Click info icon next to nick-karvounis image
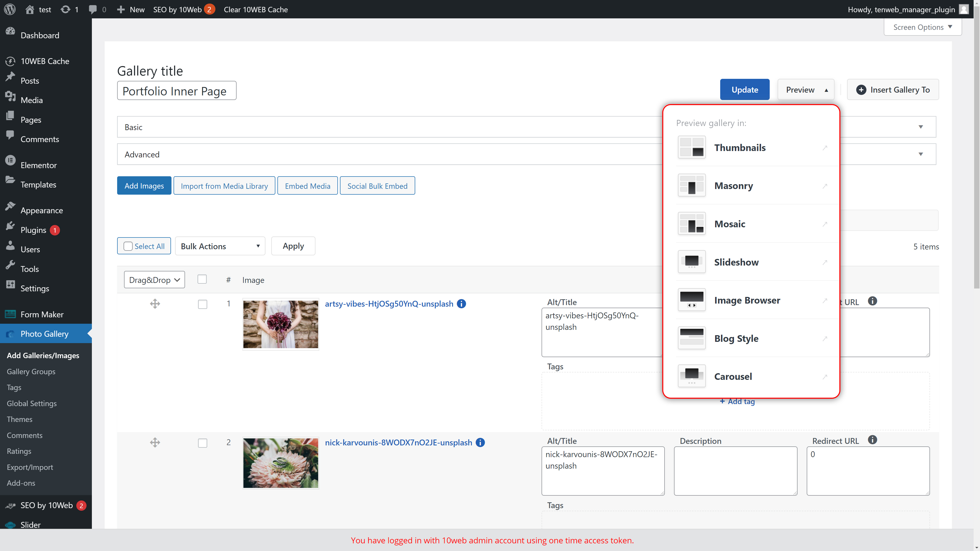The image size is (980, 551). tap(480, 442)
